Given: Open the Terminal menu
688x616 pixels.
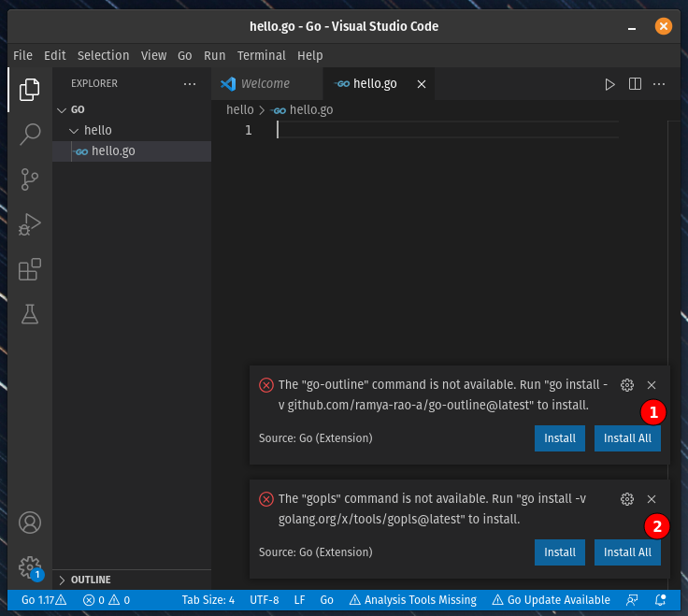Looking at the screenshot, I should pos(262,56).
